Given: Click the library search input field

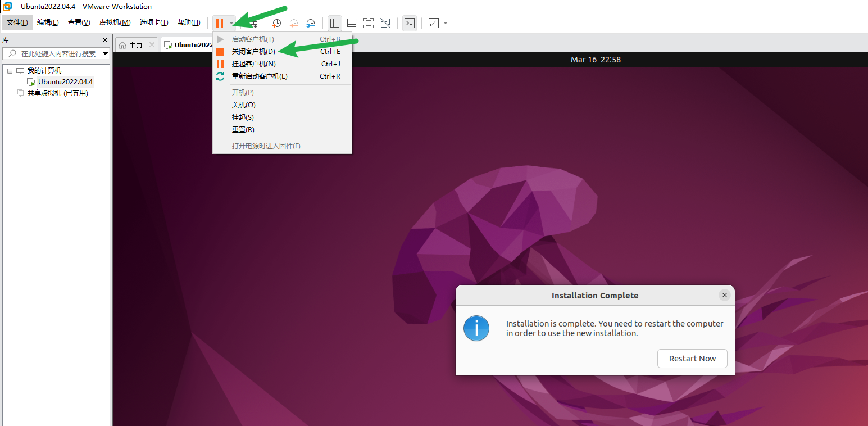Looking at the screenshot, I should (55, 54).
